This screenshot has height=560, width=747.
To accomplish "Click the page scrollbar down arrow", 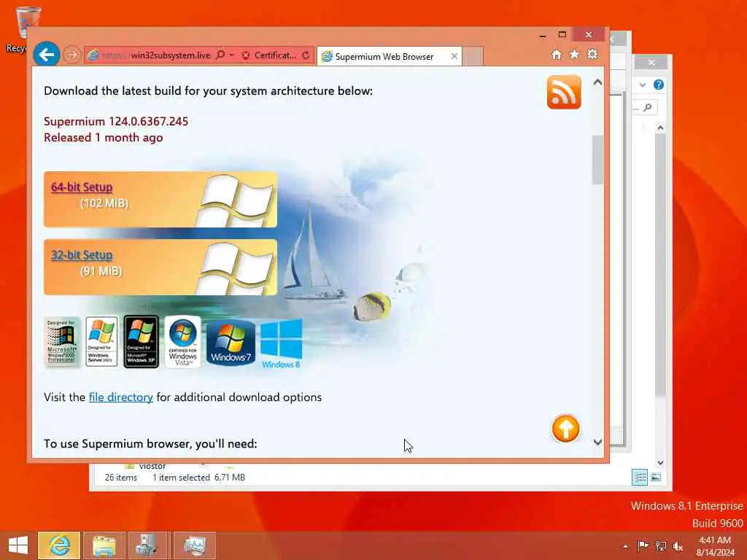I will (597, 442).
